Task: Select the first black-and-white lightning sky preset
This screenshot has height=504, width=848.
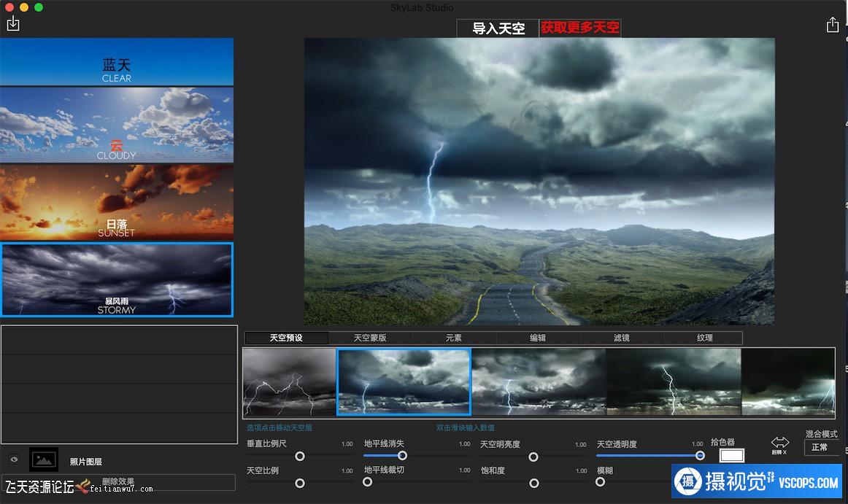Action: pyautogui.click(x=289, y=381)
